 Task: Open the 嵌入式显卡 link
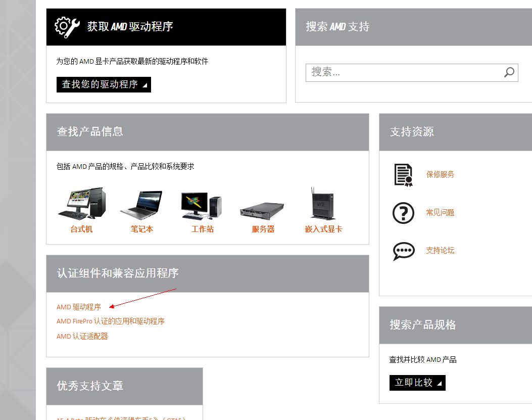(324, 229)
